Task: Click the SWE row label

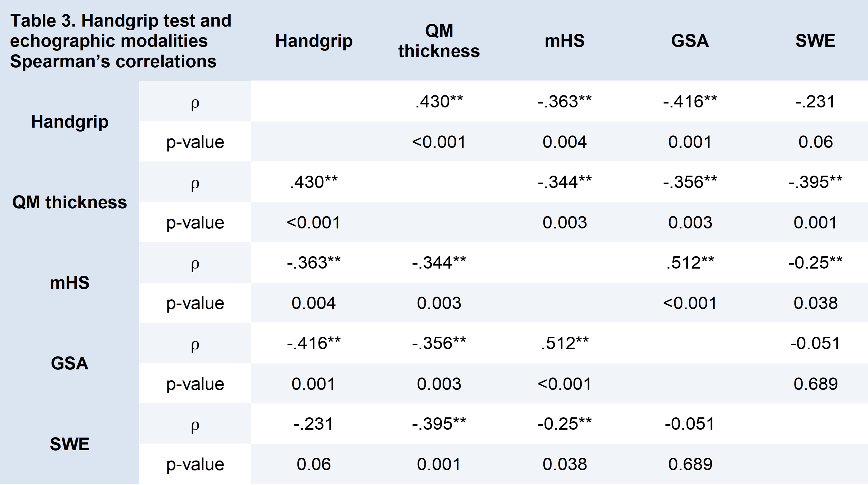Action: click(x=70, y=444)
